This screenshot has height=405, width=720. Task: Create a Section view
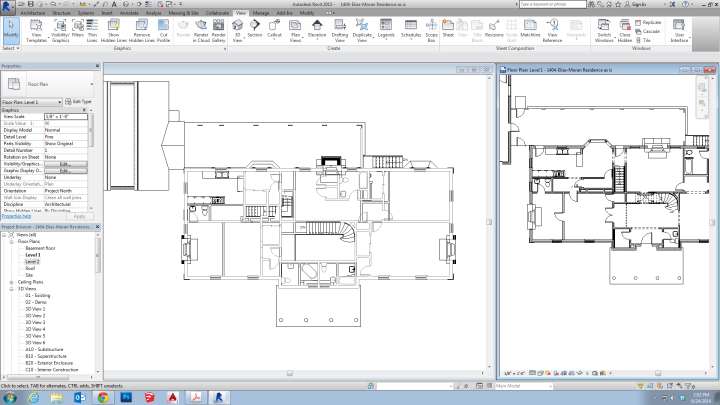point(255,29)
